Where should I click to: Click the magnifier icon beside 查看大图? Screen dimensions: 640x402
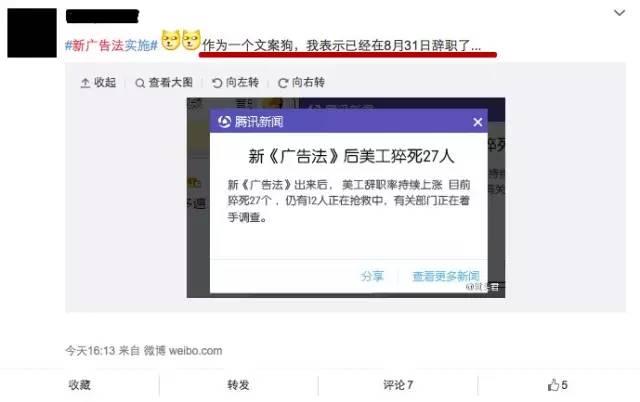140,83
